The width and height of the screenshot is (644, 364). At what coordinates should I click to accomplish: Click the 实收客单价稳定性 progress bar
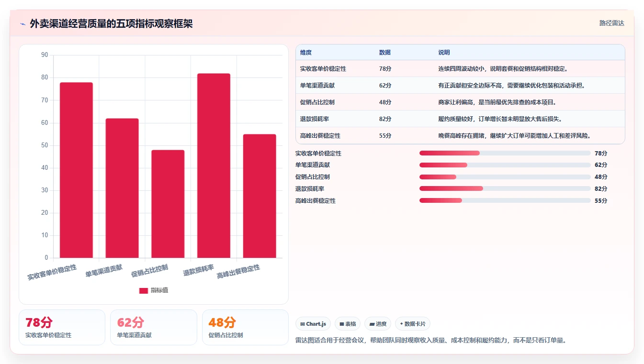point(505,153)
